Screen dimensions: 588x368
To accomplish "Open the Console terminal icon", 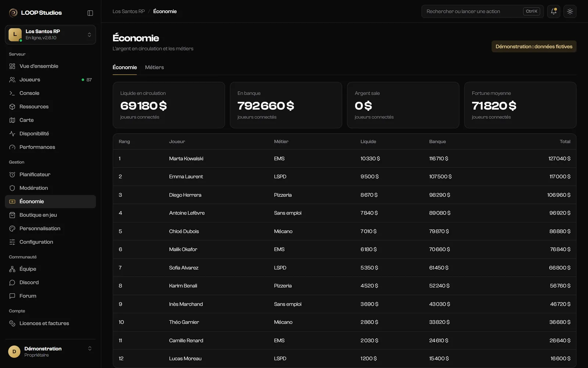I will pos(12,93).
